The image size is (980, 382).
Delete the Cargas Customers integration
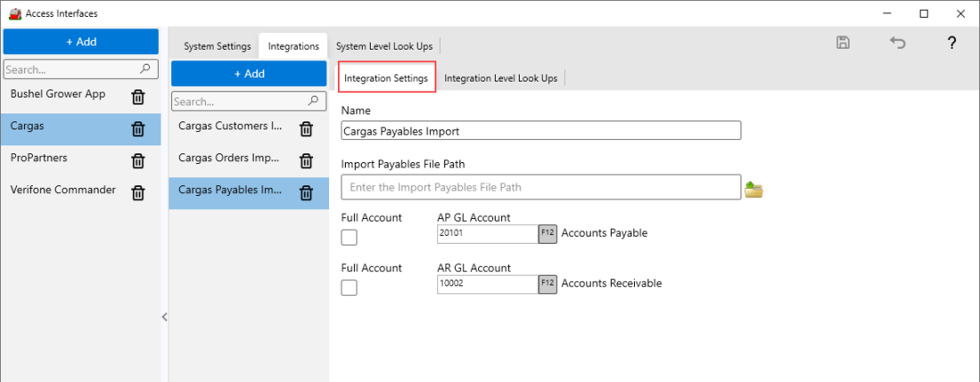point(306,129)
